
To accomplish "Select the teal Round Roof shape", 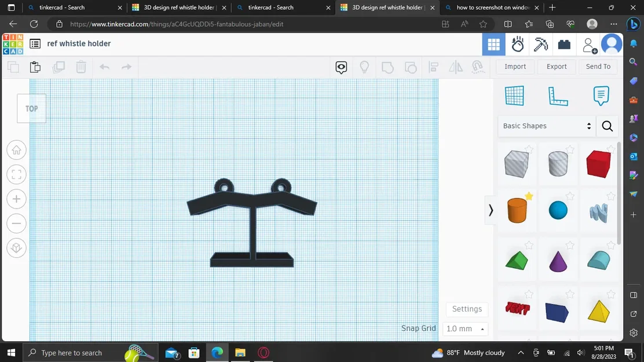I will [598, 260].
